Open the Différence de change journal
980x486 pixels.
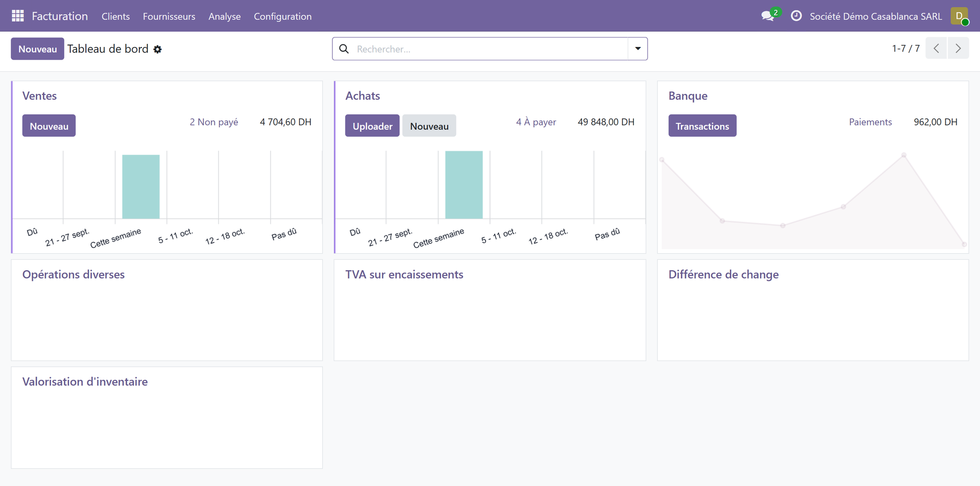724,275
